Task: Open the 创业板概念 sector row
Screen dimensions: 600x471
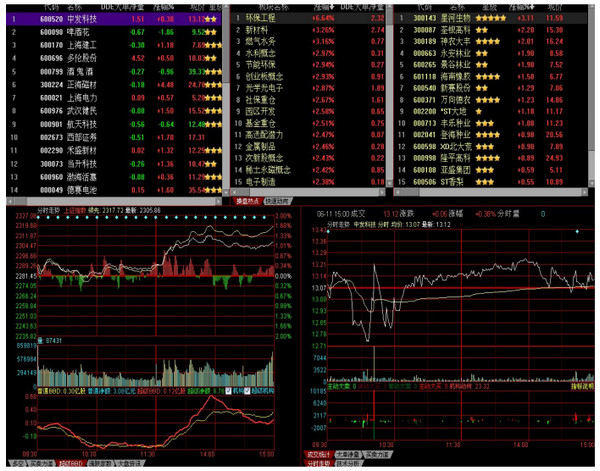Action: tap(309, 77)
